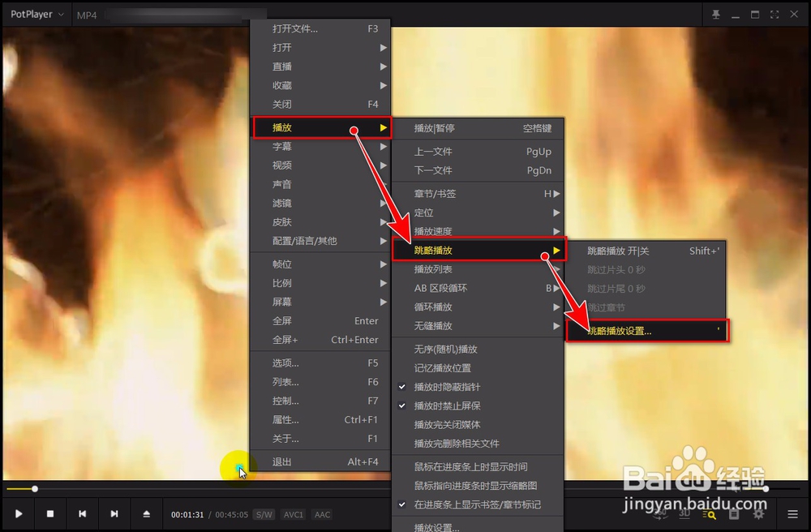This screenshot has width=811, height=532.
Task: Click the eject/open file icon
Action: point(146,514)
